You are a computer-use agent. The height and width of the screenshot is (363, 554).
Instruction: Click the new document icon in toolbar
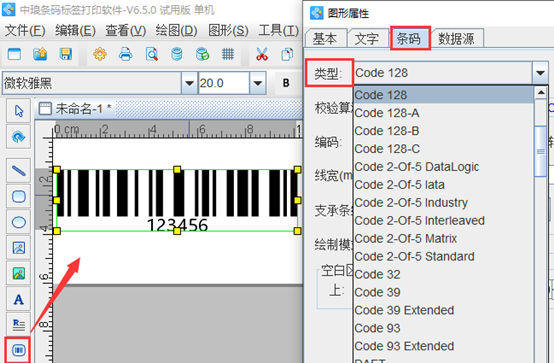tap(14, 54)
